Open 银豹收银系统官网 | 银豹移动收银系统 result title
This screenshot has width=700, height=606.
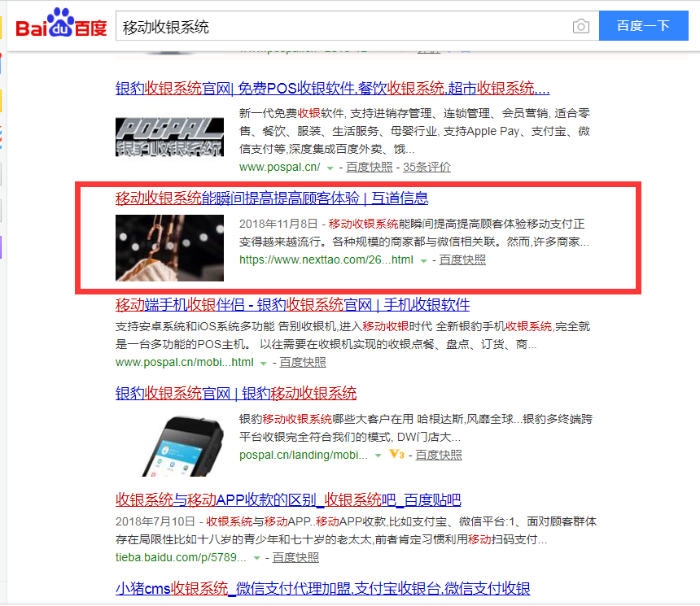tap(236, 394)
